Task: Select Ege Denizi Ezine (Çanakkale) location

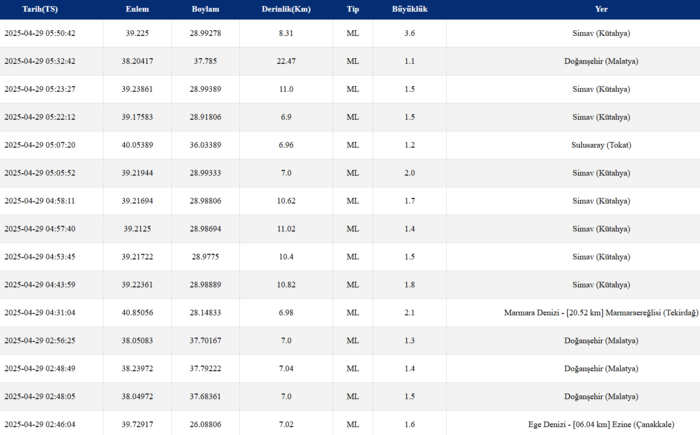Action: 601,424
